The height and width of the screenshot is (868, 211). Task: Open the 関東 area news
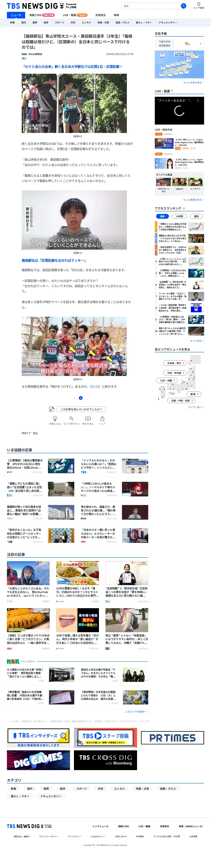(x=194, y=394)
